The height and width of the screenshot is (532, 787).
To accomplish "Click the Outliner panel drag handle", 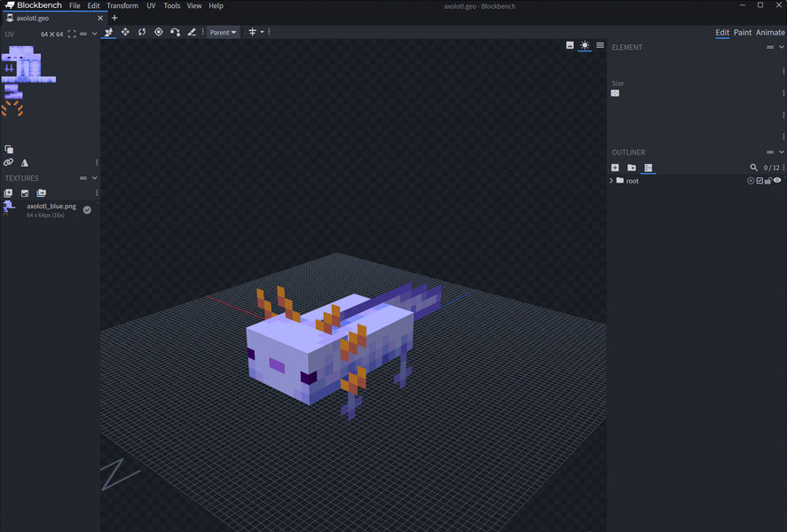I will (770, 152).
